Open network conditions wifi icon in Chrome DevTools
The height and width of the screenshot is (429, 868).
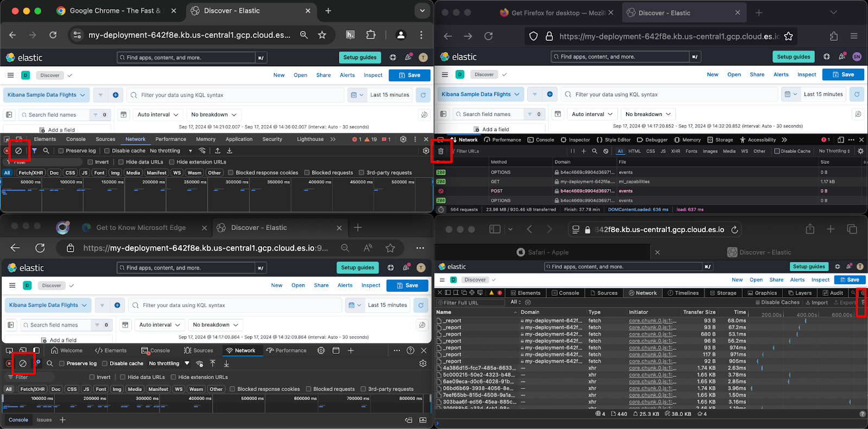(x=202, y=151)
